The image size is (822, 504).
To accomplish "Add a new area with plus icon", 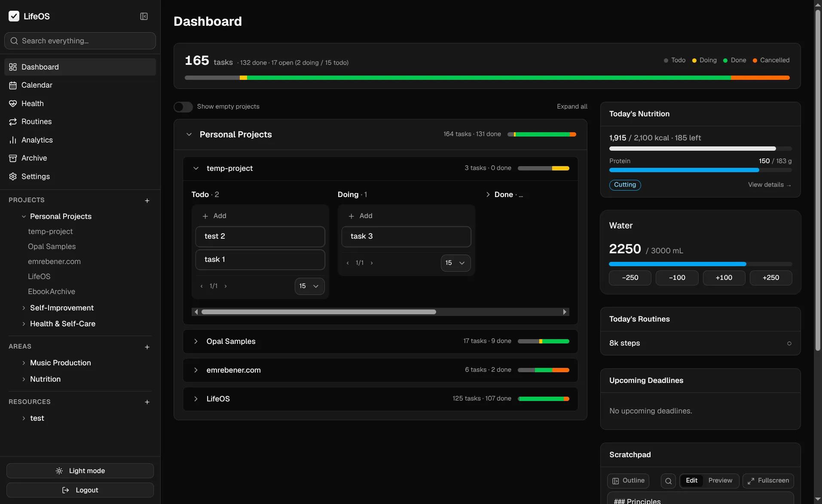I will point(147,347).
